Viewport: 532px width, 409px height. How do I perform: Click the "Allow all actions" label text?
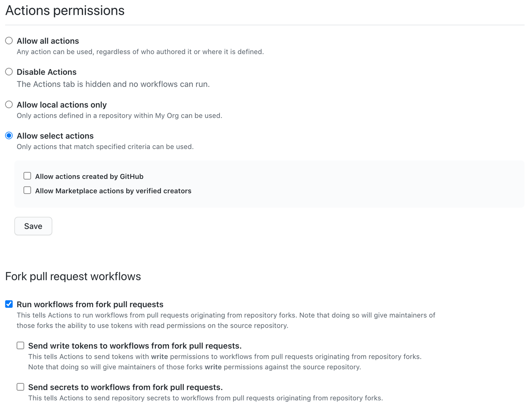(x=48, y=41)
